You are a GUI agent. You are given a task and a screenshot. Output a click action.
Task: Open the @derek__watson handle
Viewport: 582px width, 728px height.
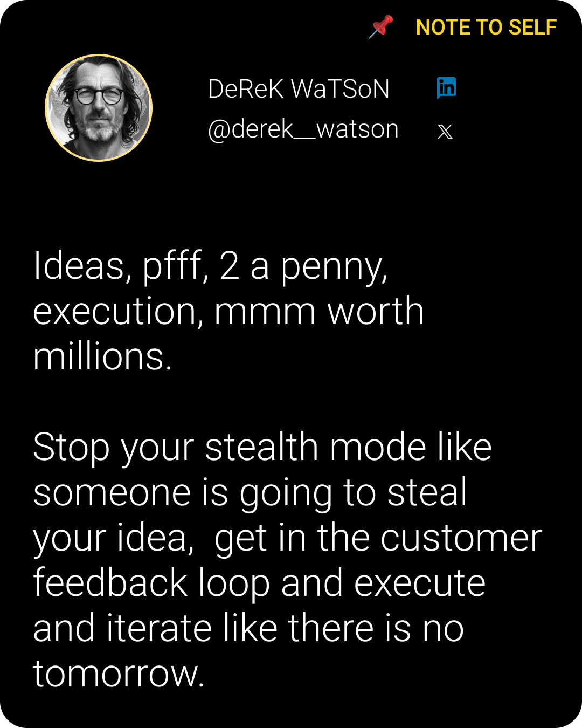click(x=303, y=129)
